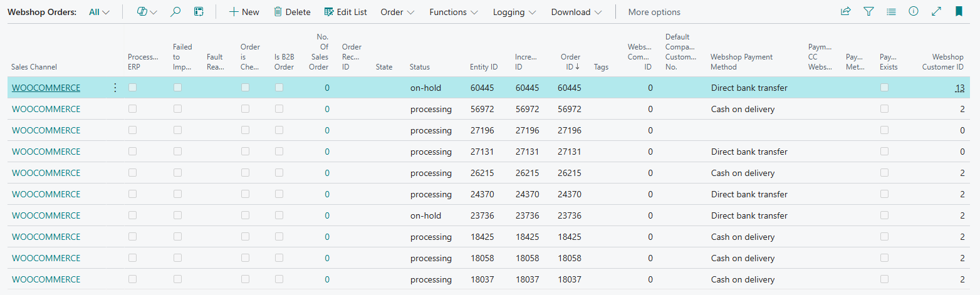Expand the Logging menu

(x=514, y=12)
